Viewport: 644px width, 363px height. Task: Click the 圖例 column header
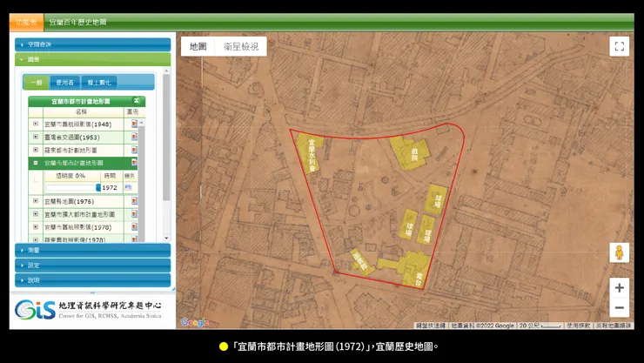[x=132, y=111]
